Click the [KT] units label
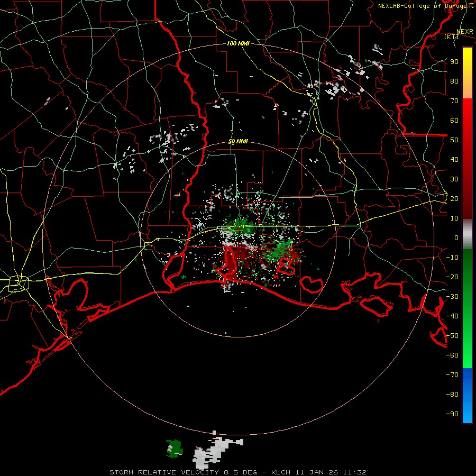The height and width of the screenshot is (476, 476). click(452, 36)
